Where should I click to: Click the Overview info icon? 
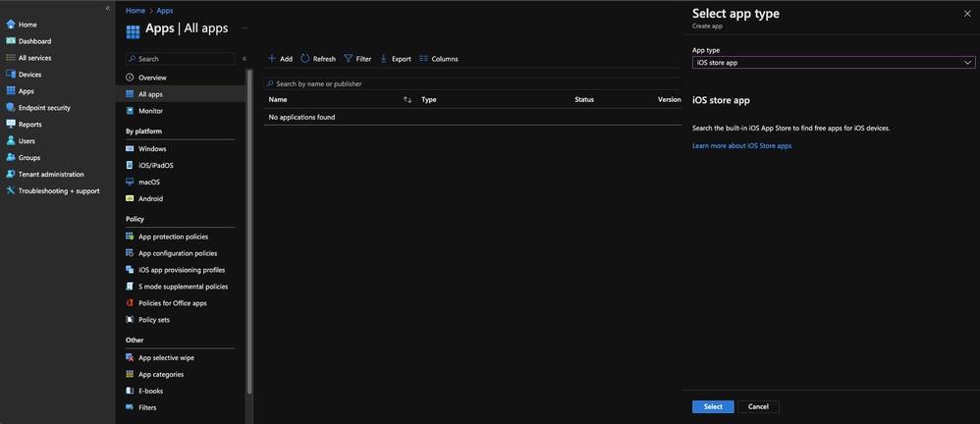click(x=130, y=78)
